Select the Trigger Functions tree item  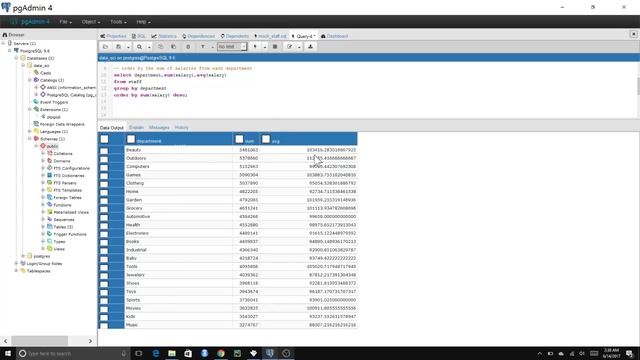tap(70, 234)
